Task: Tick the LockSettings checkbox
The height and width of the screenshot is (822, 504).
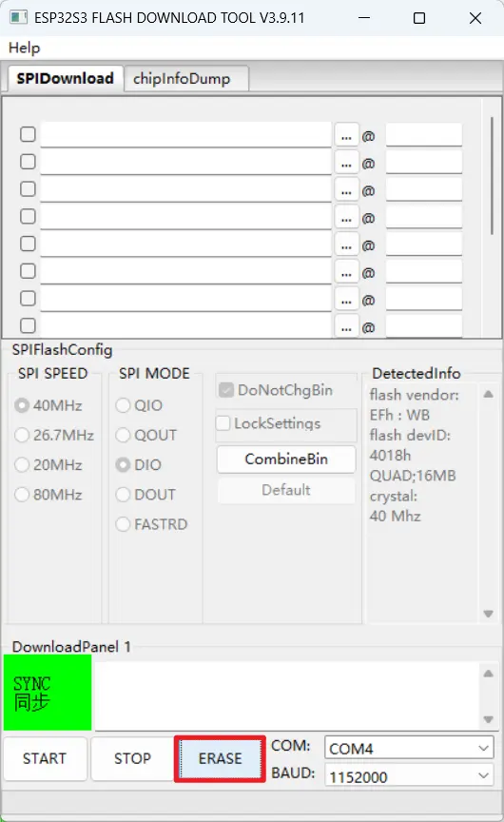Action: 223,423
